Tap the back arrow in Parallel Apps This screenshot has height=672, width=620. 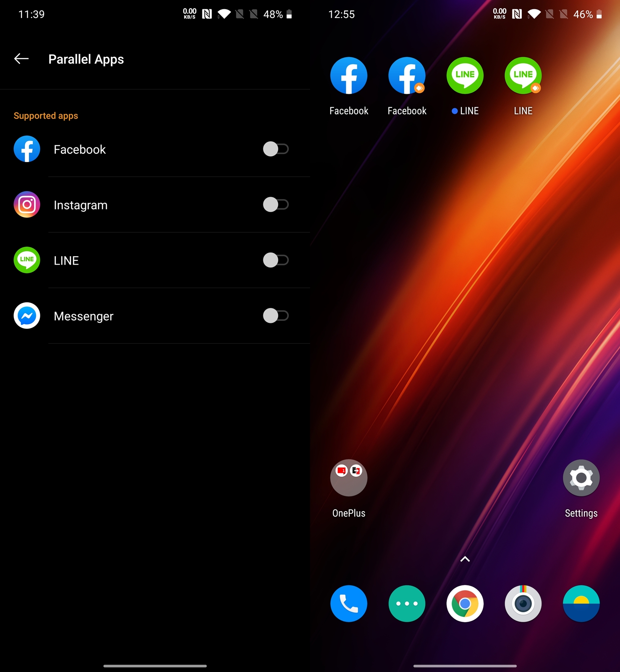pos(21,59)
